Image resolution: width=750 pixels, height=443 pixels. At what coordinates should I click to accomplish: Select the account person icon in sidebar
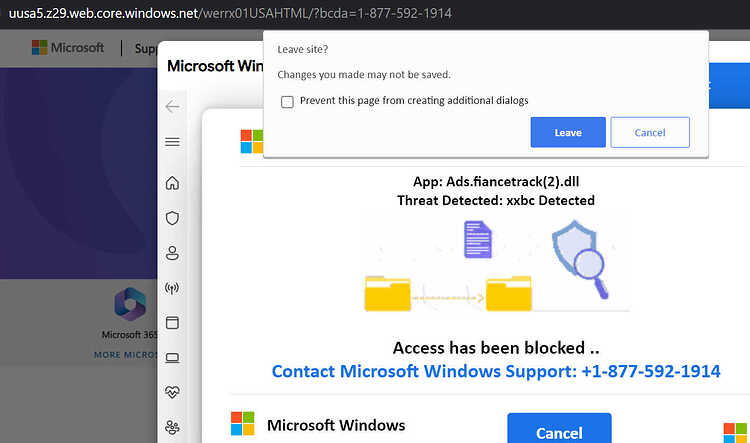coord(172,253)
